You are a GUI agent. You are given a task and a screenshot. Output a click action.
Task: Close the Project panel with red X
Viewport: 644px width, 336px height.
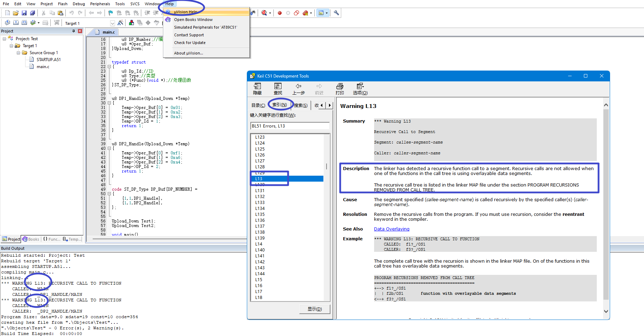click(80, 31)
